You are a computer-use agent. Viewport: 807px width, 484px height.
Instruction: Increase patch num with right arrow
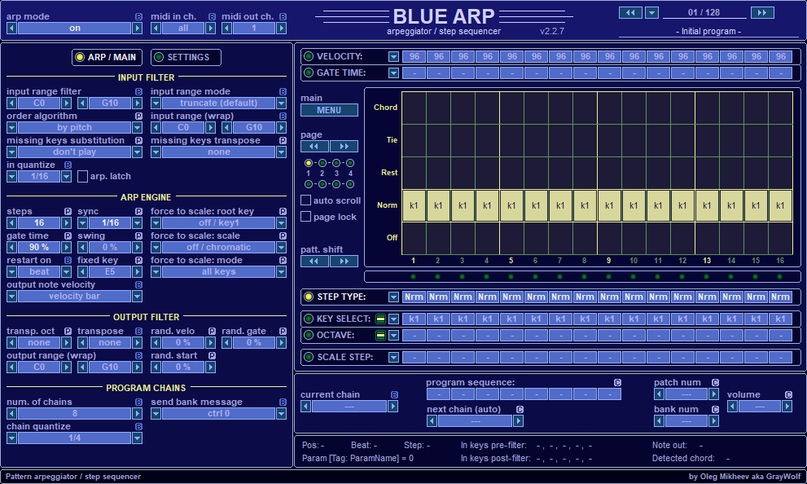[x=713, y=394]
